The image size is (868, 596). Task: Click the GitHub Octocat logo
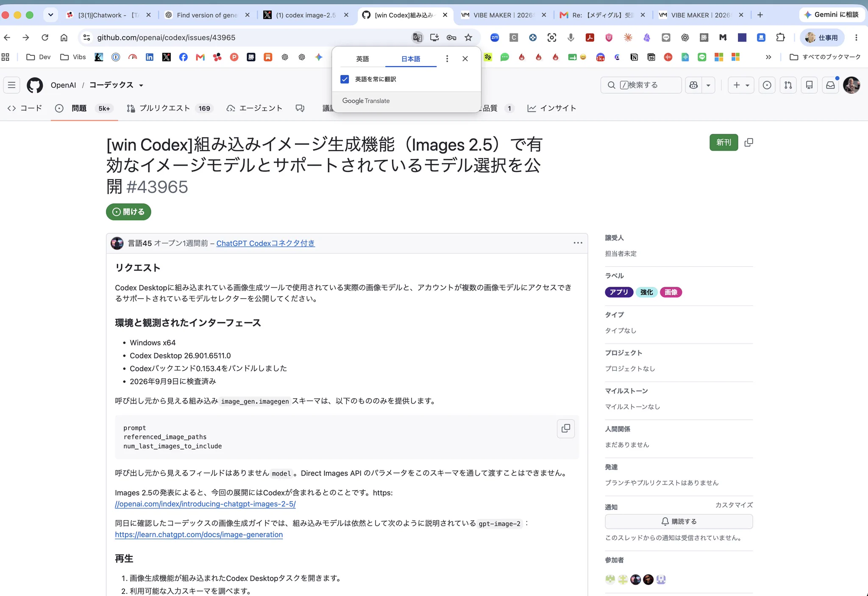35,85
